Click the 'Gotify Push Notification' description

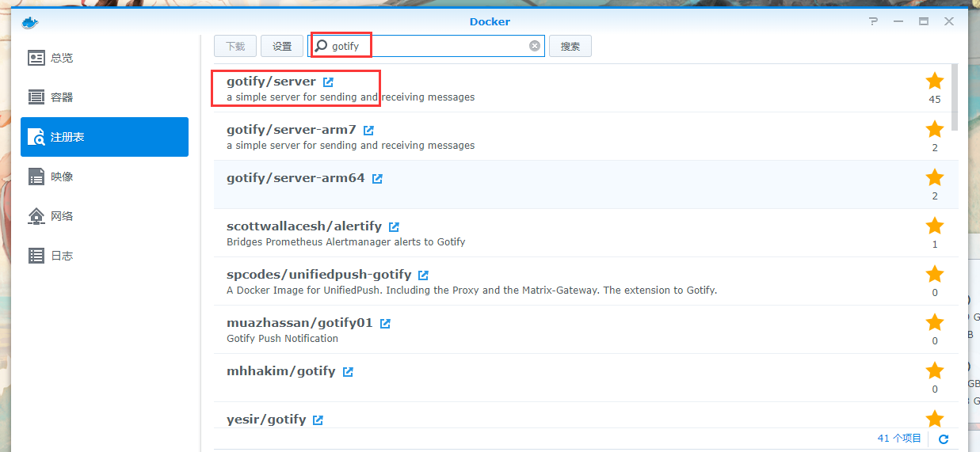tap(282, 339)
